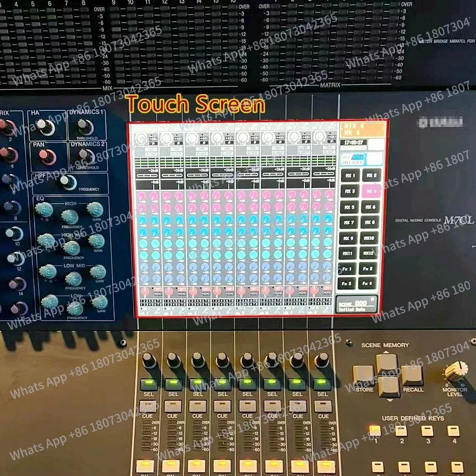Push User Defined Key 3

tap(427, 431)
